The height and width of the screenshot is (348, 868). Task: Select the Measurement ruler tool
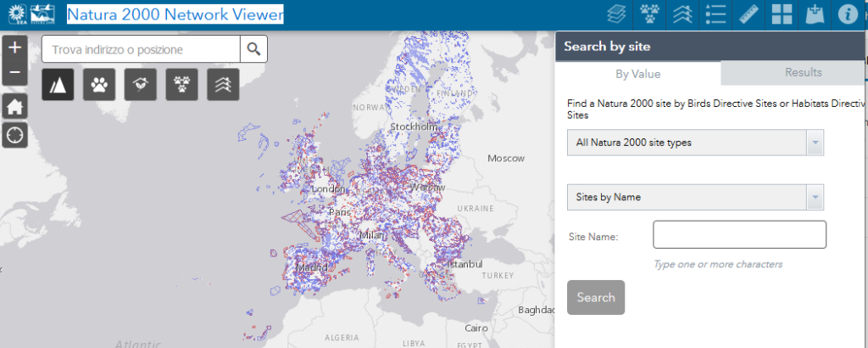pos(748,14)
